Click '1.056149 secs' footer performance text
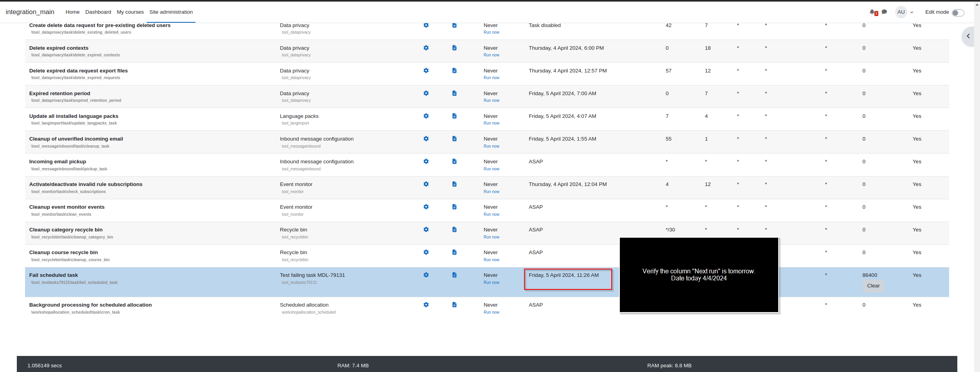This screenshot has height=372, width=980. 45,366
